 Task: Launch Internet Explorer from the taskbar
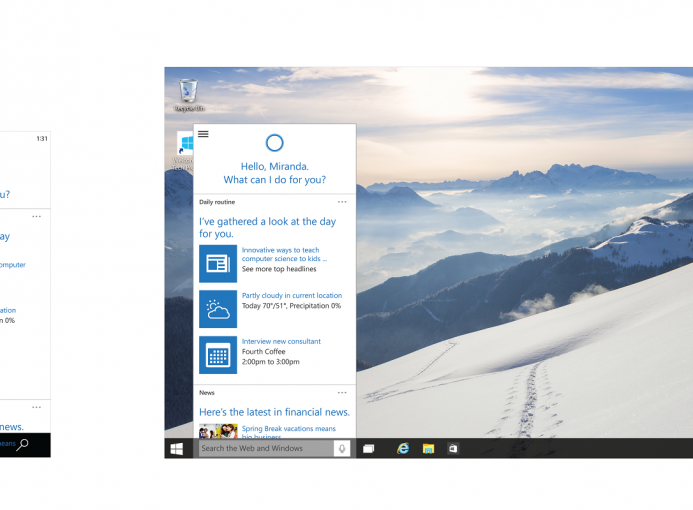pos(403,449)
